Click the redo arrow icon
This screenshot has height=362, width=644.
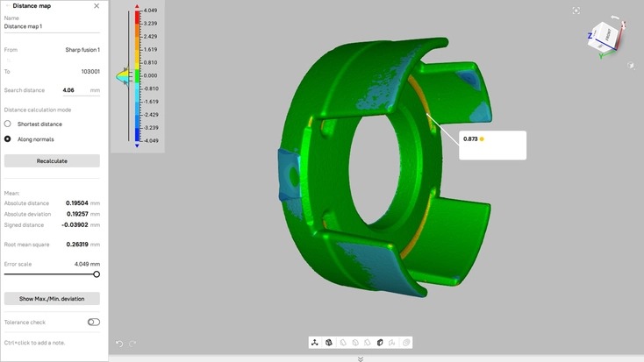[x=133, y=344]
